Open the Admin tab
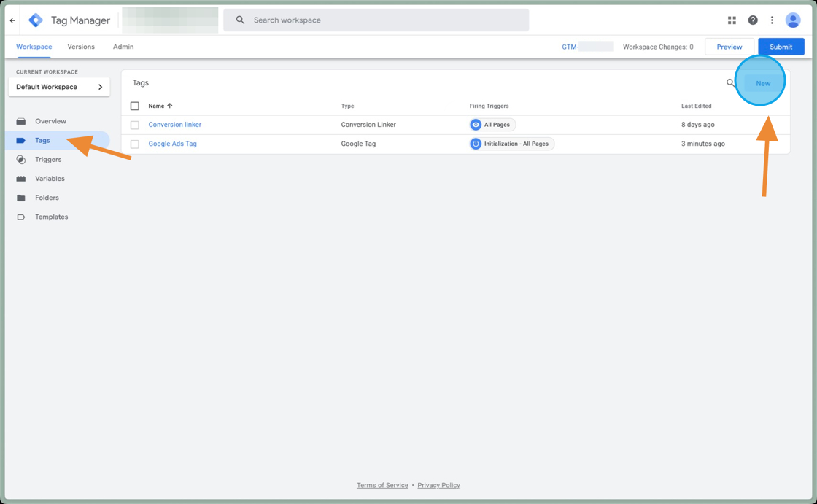 [x=123, y=47]
